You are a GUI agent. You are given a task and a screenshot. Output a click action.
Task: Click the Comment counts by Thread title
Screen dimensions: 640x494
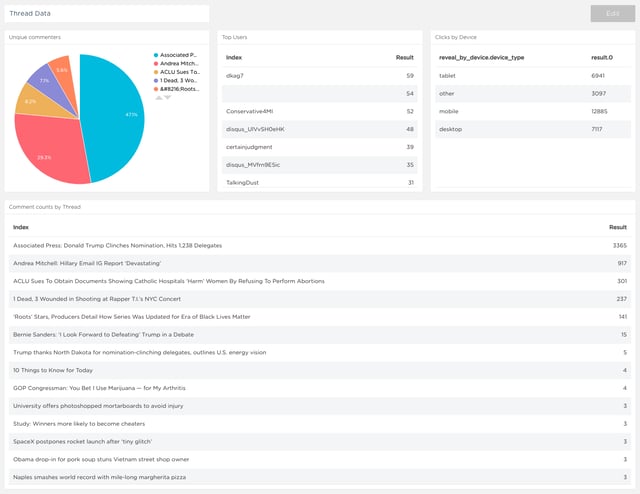tap(45, 207)
